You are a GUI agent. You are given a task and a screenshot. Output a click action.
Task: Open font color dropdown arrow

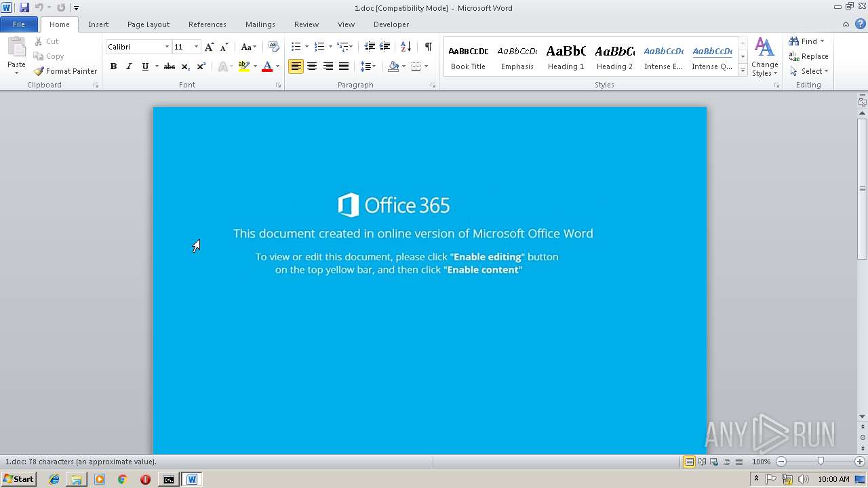tap(277, 66)
